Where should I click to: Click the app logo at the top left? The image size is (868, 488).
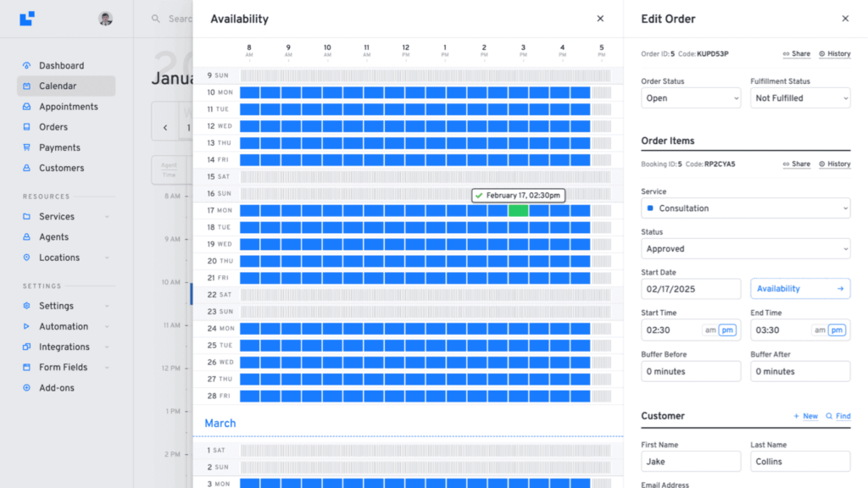tap(27, 18)
